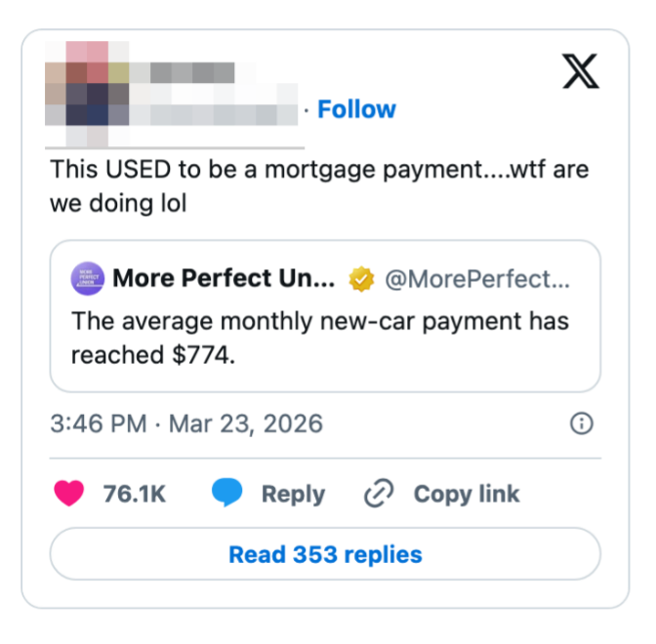Click the blurred author username handle
The width and height of the screenshot is (656, 644).
(x=215, y=113)
